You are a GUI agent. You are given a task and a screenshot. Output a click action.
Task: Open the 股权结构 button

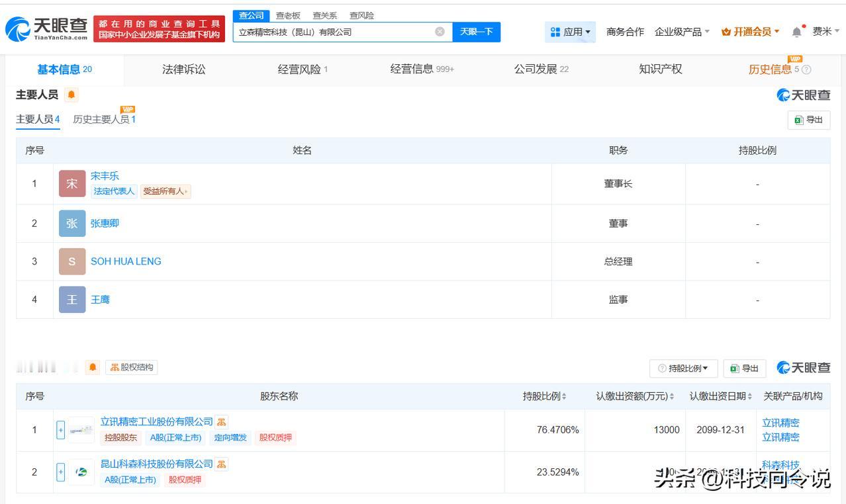coord(132,367)
